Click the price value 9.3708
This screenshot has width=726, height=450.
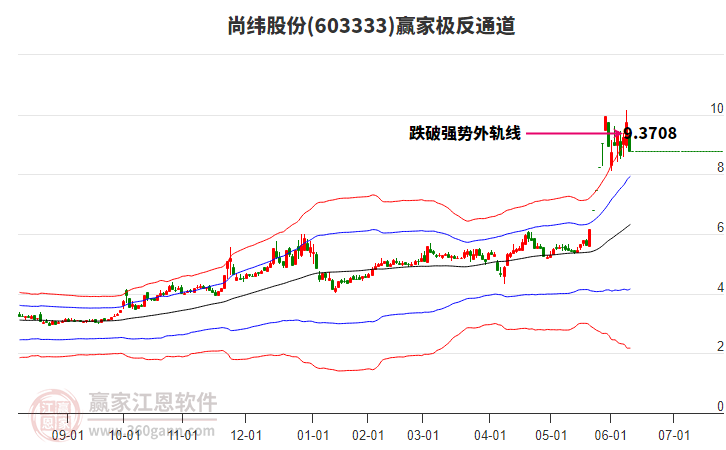coord(650,133)
